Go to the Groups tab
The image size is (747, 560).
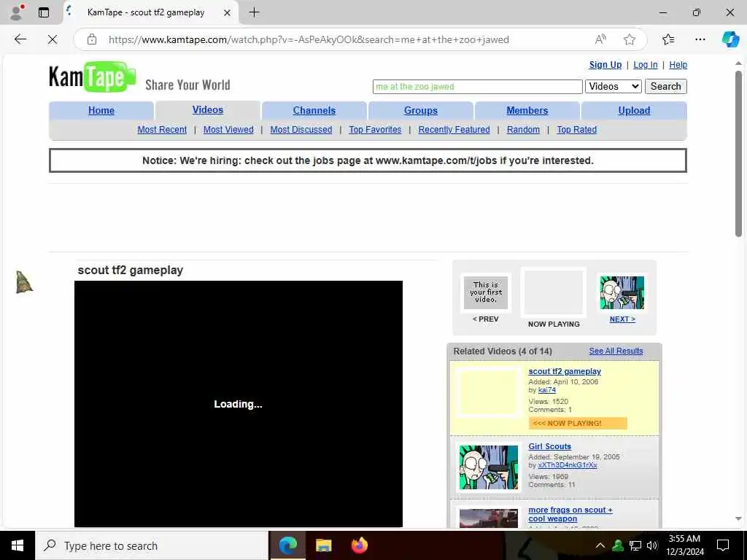[x=421, y=111]
